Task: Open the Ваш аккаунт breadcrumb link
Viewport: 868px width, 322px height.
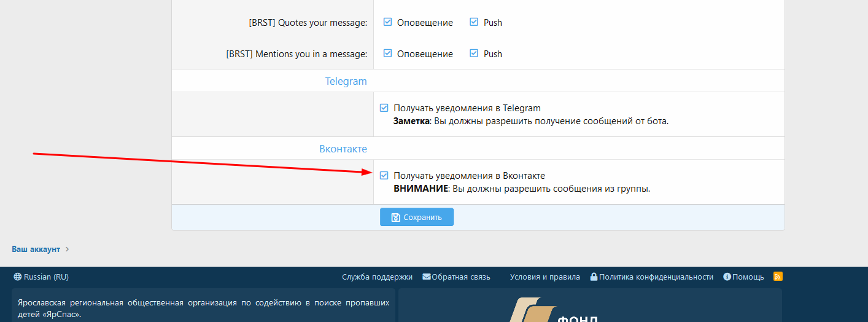Action: 36,249
